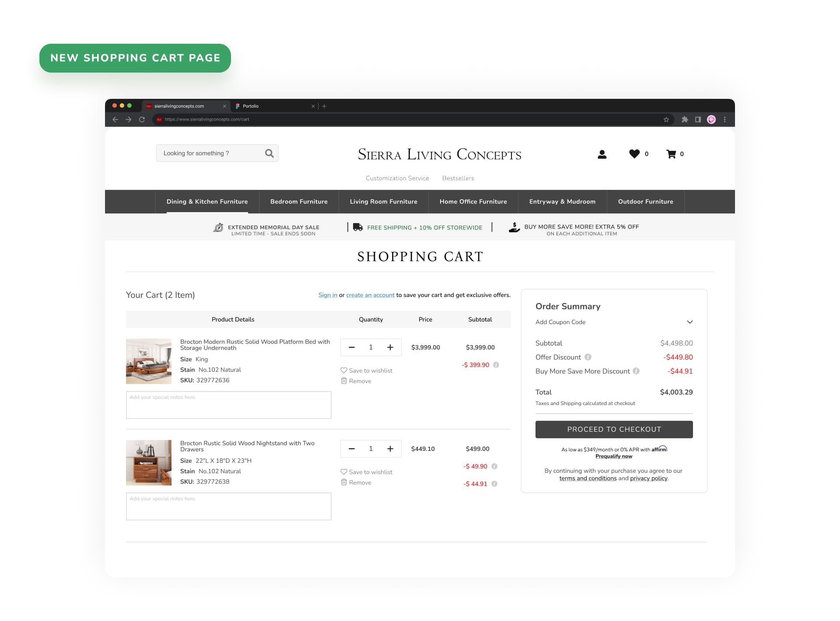Open Brocton Modern Rustic Platform Bed title
Image resolution: width=840 pixels, height=621 pixels.
255,345
